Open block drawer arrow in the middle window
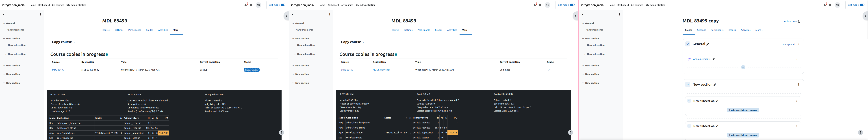 click(575, 16)
